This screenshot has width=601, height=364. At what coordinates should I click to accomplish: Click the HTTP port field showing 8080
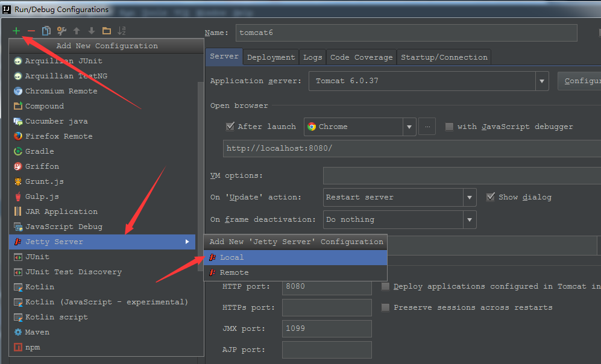[327, 287]
